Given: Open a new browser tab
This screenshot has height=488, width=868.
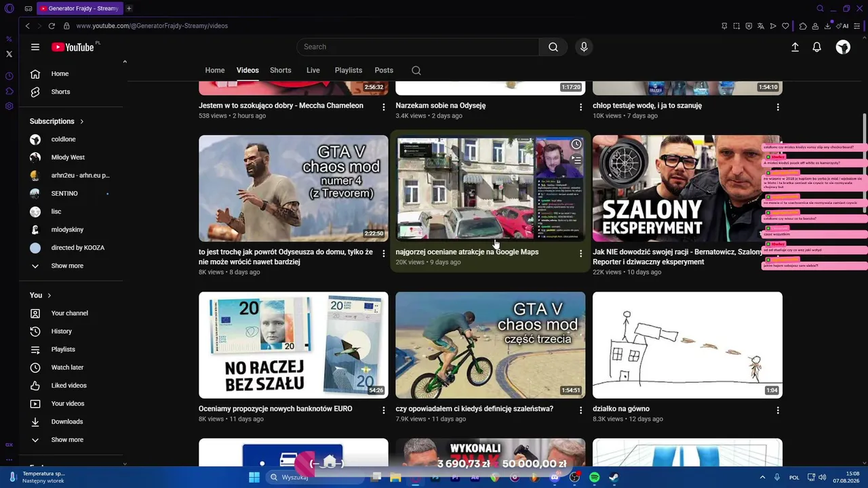Looking at the screenshot, I should (129, 8).
